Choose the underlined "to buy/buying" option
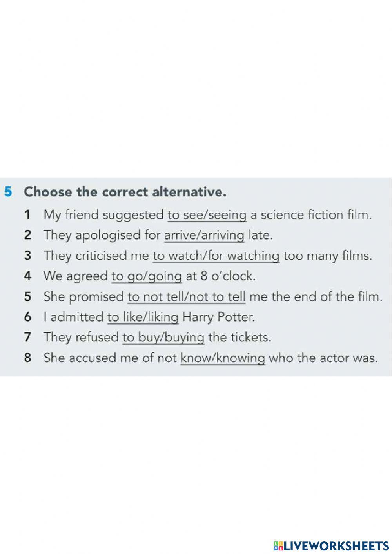Image resolution: width=392 pixels, height=554 pixels. pos(163,337)
